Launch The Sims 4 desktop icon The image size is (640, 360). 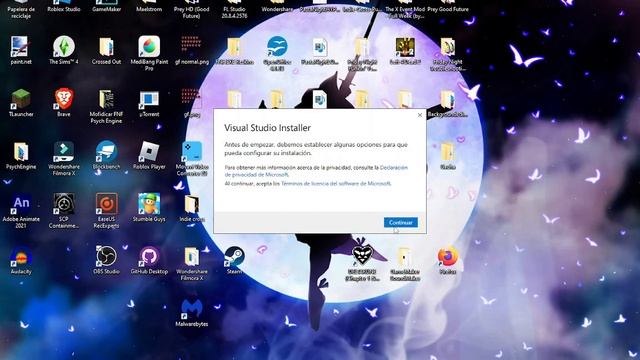[64, 47]
